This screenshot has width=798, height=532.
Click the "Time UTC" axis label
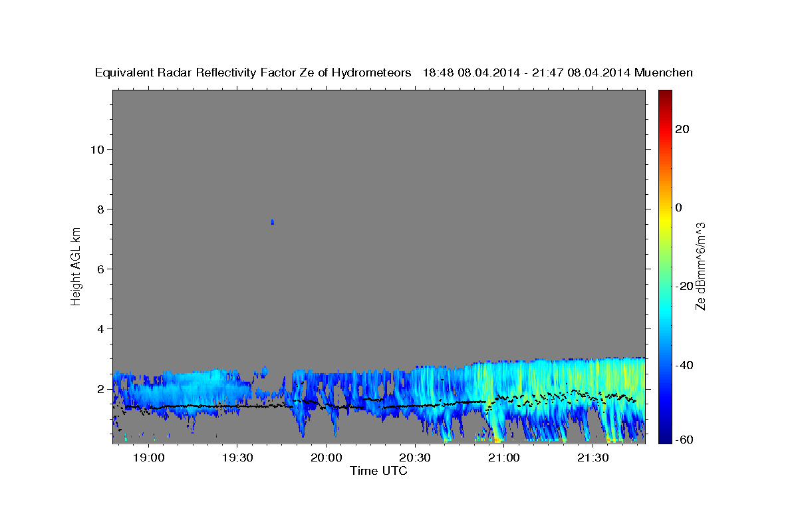(x=378, y=471)
